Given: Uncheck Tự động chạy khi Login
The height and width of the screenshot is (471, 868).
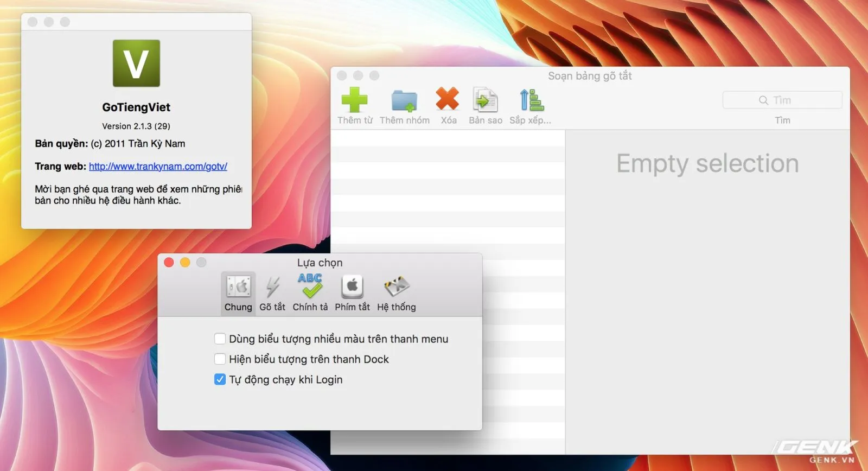Looking at the screenshot, I should coord(220,379).
